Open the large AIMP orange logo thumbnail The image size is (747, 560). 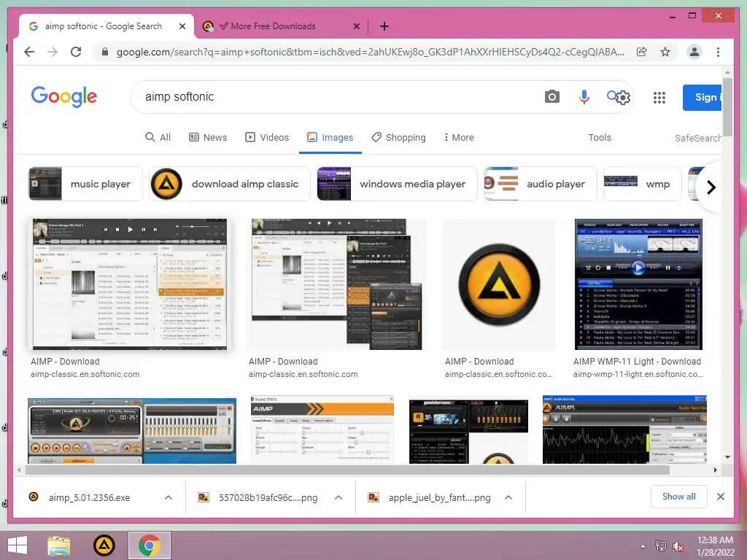[499, 284]
